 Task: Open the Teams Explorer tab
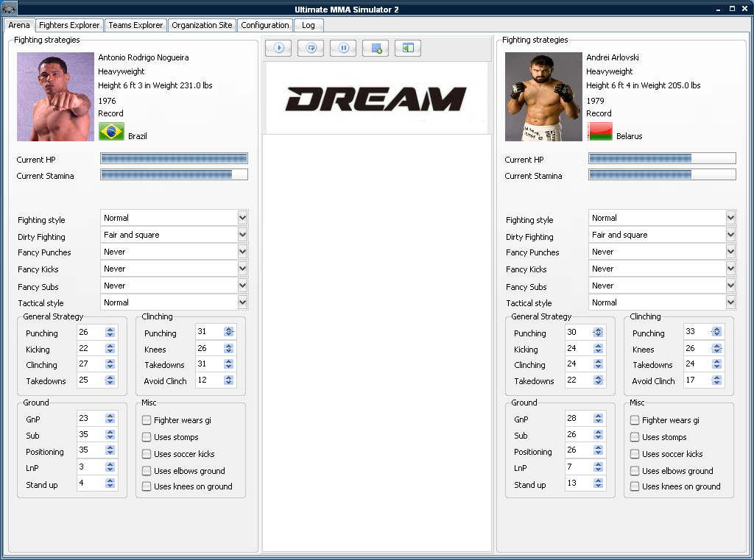(x=135, y=25)
